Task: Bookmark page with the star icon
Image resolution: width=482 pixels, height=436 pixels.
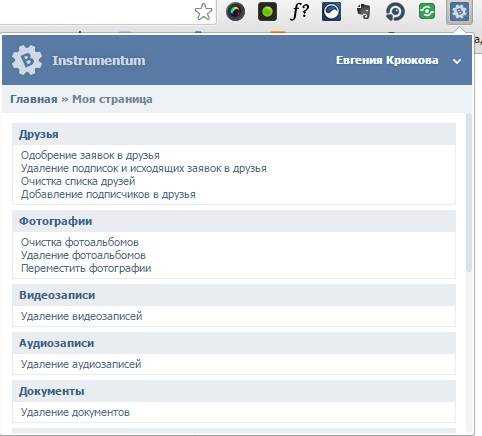Action: (203, 12)
